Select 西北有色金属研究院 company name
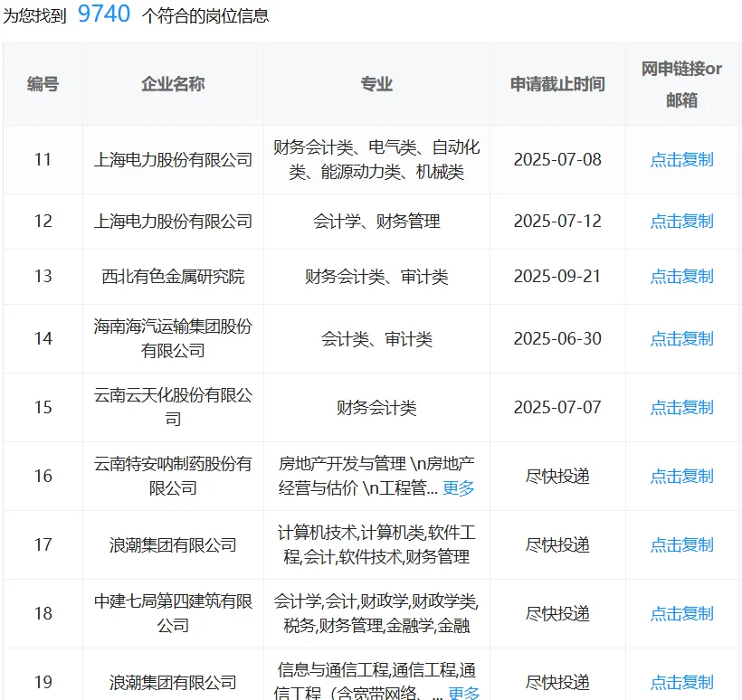This screenshot has height=700, width=742. coord(173,277)
